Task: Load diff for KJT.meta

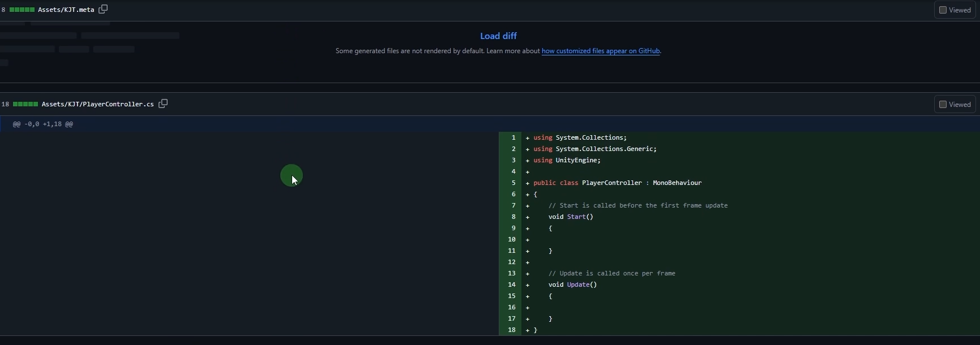Action: (x=498, y=36)
